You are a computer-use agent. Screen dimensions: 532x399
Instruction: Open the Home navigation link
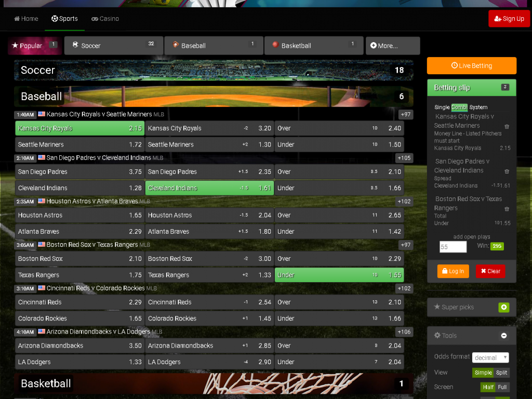click(26, 19)
